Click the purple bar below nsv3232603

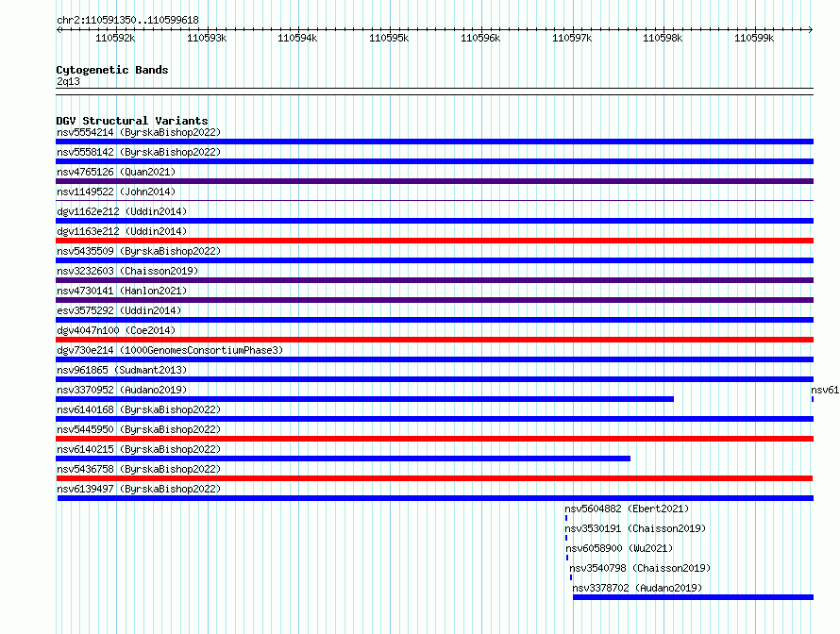click(434, 280)
